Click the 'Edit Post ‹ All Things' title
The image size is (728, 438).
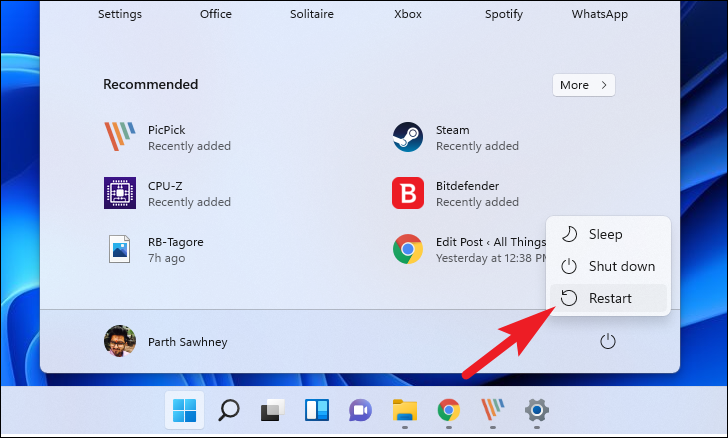click(x=491, y=242)
